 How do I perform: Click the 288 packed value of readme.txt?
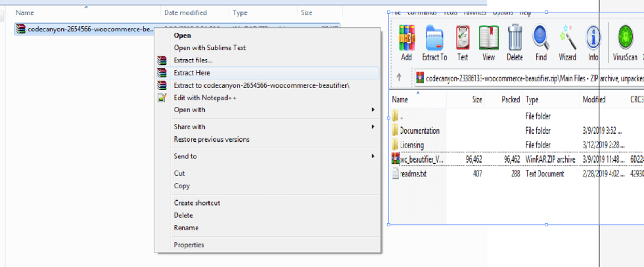(515, 174)
